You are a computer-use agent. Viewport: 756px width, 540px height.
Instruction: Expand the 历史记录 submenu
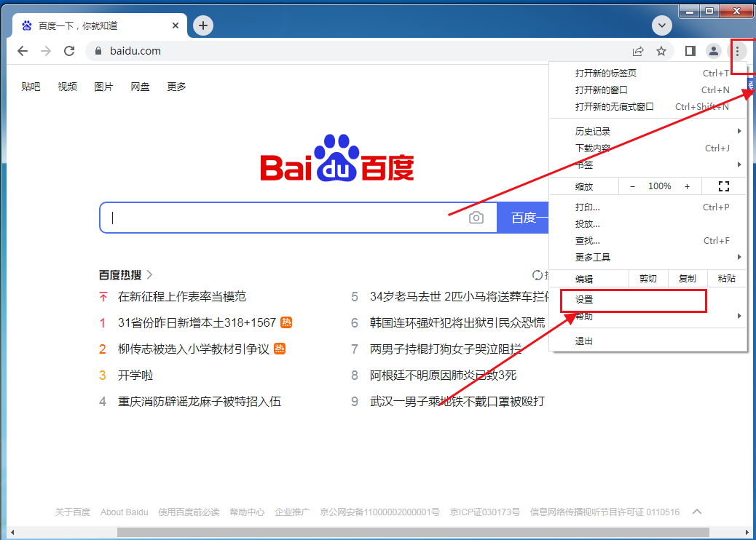(648, 132)
